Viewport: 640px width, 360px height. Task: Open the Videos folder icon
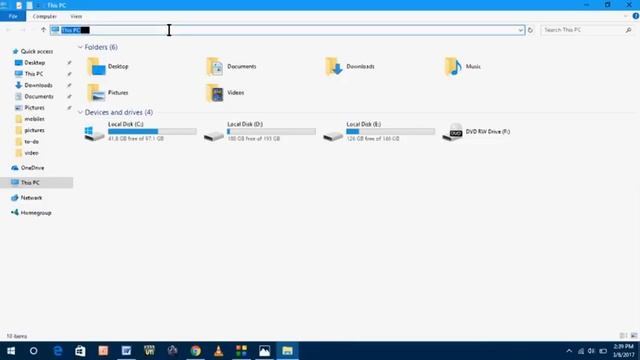point(215,93)
